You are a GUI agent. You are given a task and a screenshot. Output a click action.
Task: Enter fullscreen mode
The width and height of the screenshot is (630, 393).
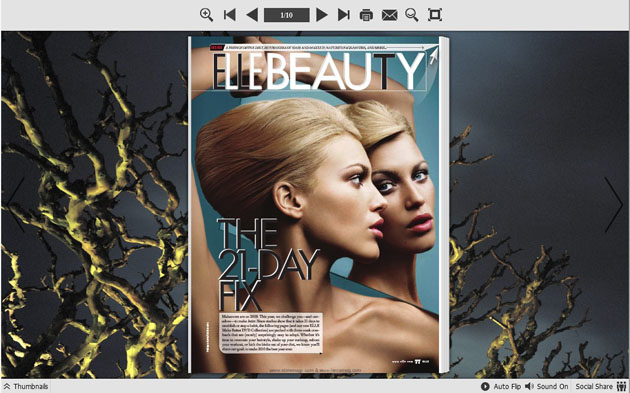pos(435,15)
